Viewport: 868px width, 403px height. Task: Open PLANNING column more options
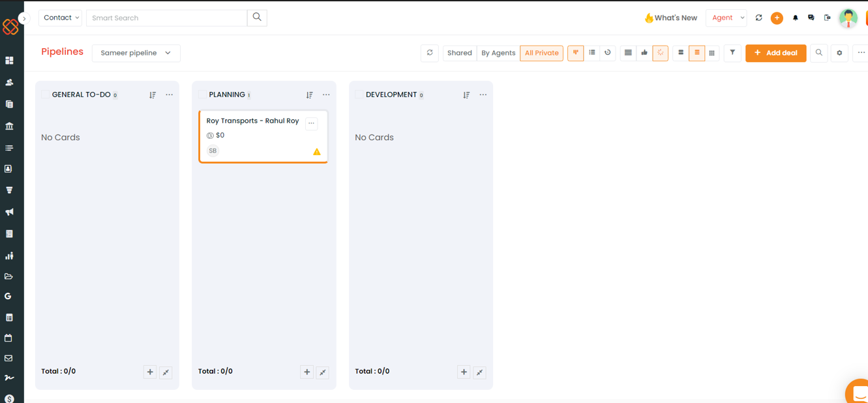pos(326,95)
